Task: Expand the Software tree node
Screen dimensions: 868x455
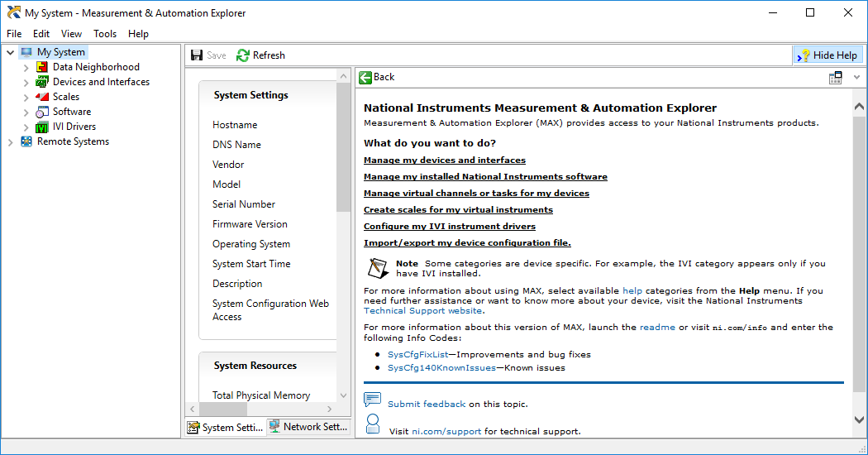Action: [26, 113]
